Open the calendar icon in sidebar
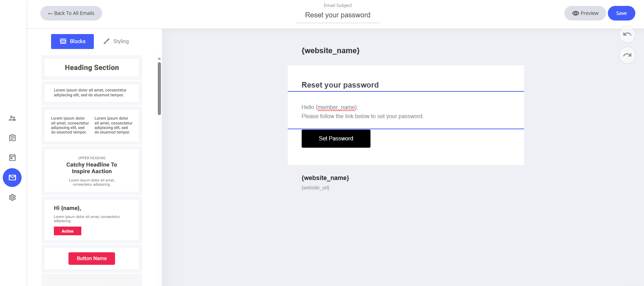Image resolution: width=644 pixels, height=286 pixels. [13, 157]
